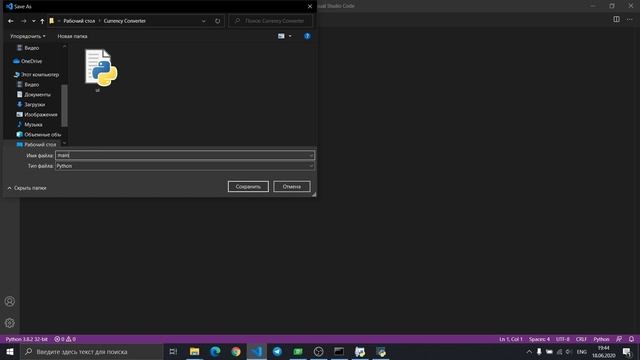Screen dimensions: 640x360
Task: Split the VS Code editor
Action: (x=616, y=19)
